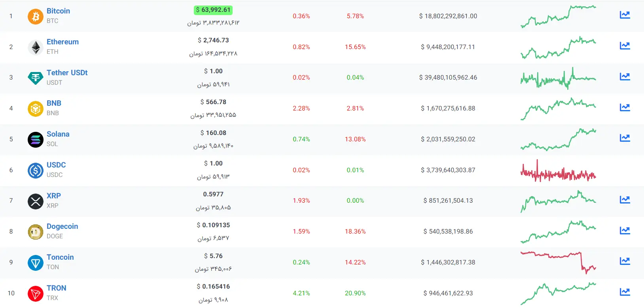Image resolution: width=644 pixels, height=308 pixels.
Task: Click Solana's sparkline chart
Action: (558, 139)
